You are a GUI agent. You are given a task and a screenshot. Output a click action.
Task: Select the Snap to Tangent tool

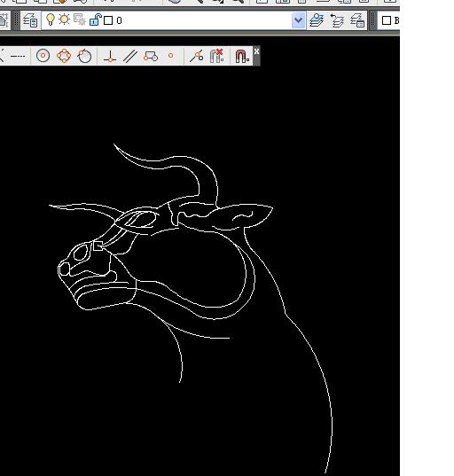(x=84, y=56)
